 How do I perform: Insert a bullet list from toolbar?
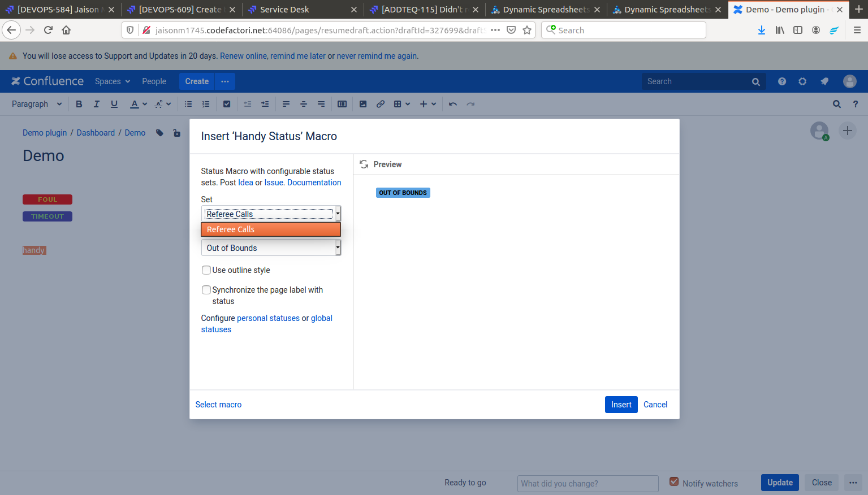pyautogui.click(x=188, y=104)
